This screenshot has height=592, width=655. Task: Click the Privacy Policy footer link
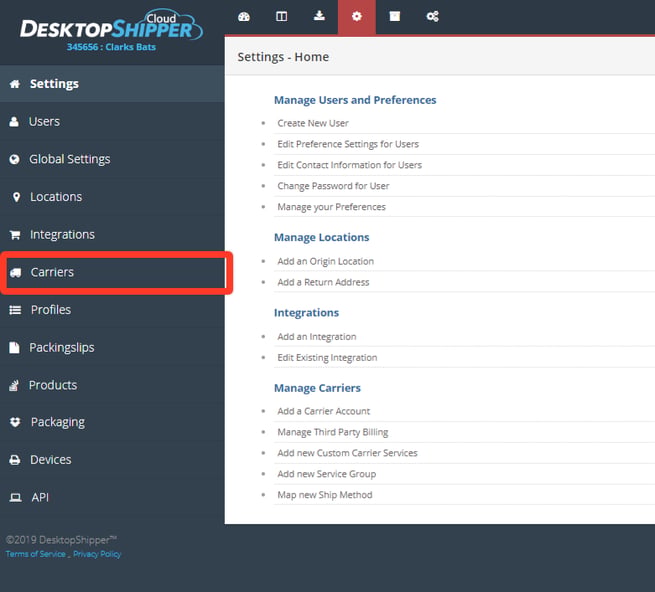[97, 554]
